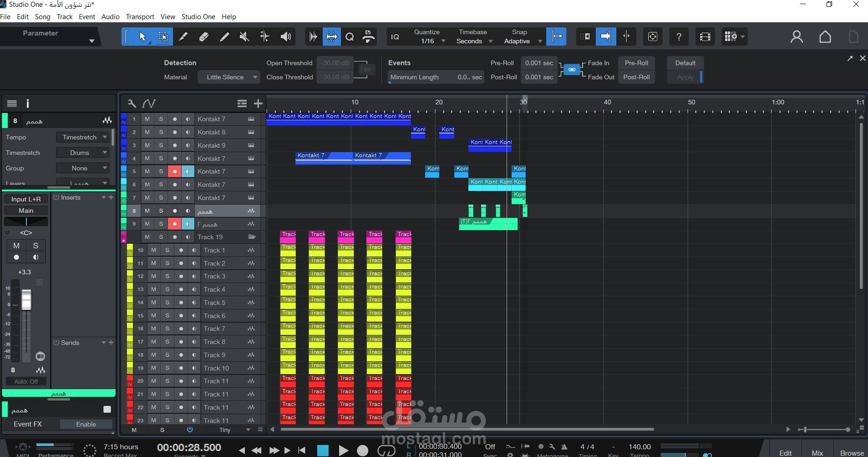Open the Tempo Timestretch dropdown
The width and height of the screenshot is (868, 457).
coord(83,137)
